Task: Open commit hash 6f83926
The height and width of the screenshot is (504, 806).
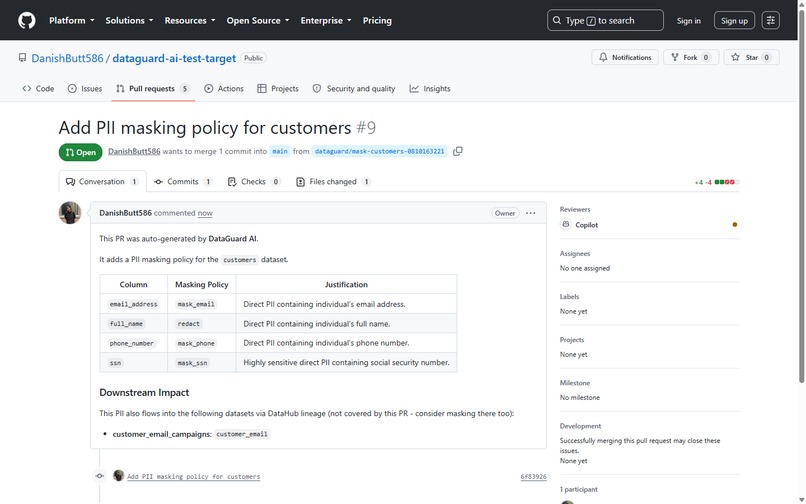Action: click(533, 477)
